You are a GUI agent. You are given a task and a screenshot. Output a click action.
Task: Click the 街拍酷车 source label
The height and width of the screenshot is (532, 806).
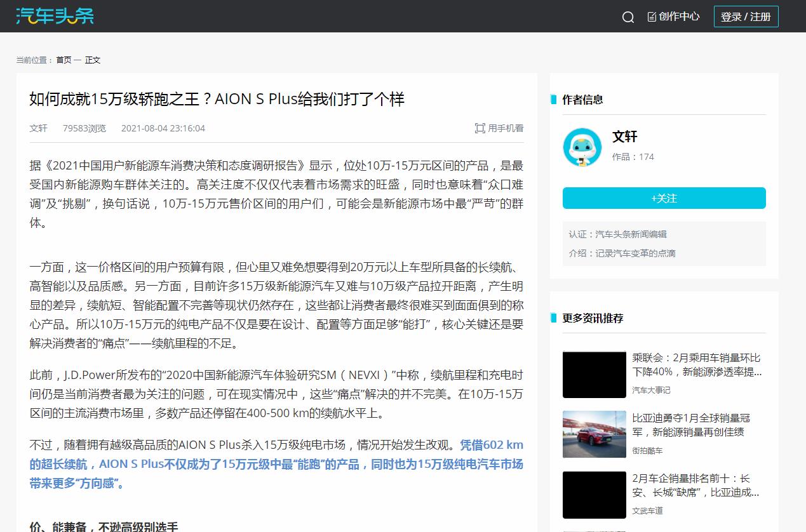[x=647, y=450]
